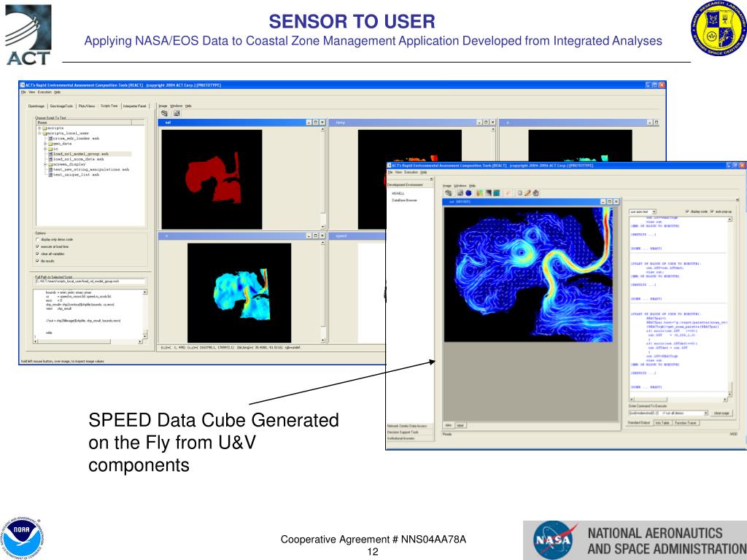Click the open-image icon in the back window toolbar
The width and height of the screenshot is (747, 560).
[164, 113]
